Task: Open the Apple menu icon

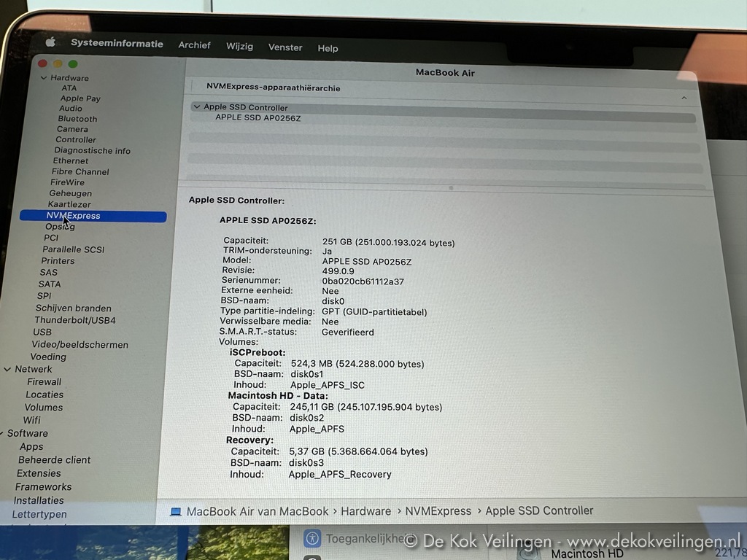Action: (x=50, y=42)
